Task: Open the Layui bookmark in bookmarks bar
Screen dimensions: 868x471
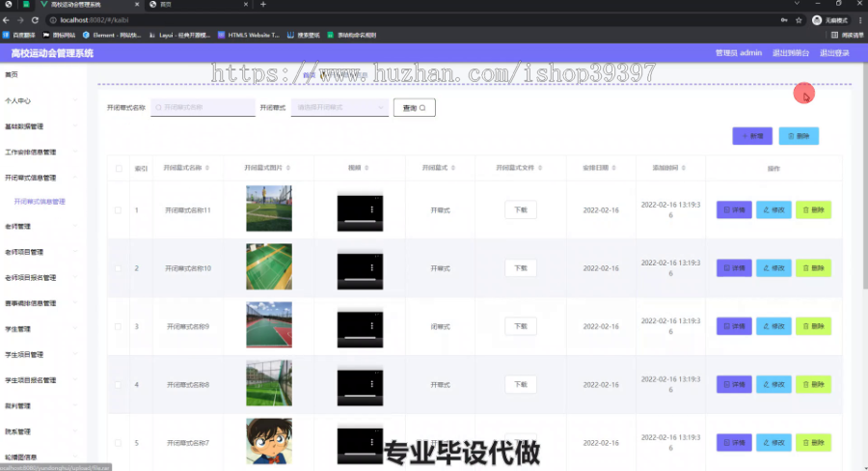Action: 180,35
